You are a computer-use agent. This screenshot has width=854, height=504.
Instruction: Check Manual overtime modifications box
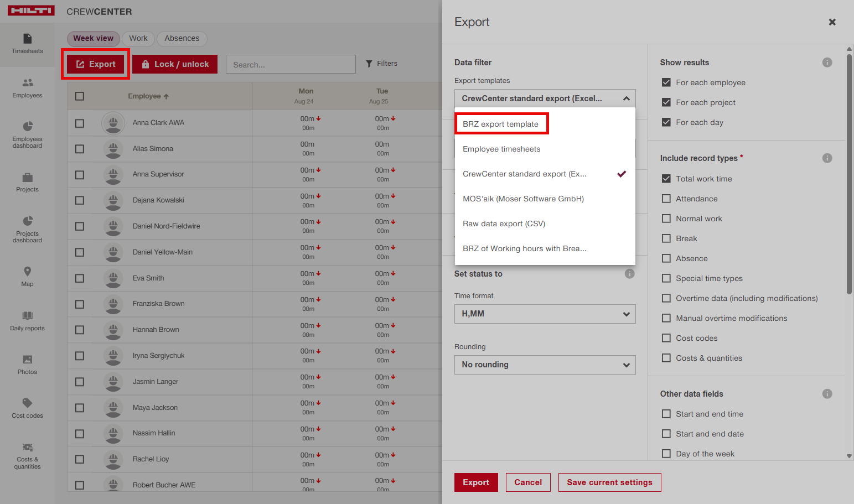pos(666,318)
